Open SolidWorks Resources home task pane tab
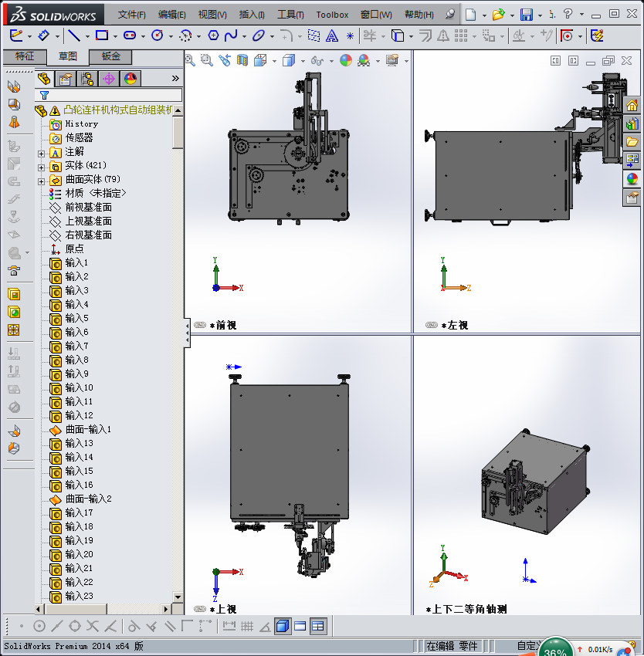644x656 pixels. [x=632, y=105]
